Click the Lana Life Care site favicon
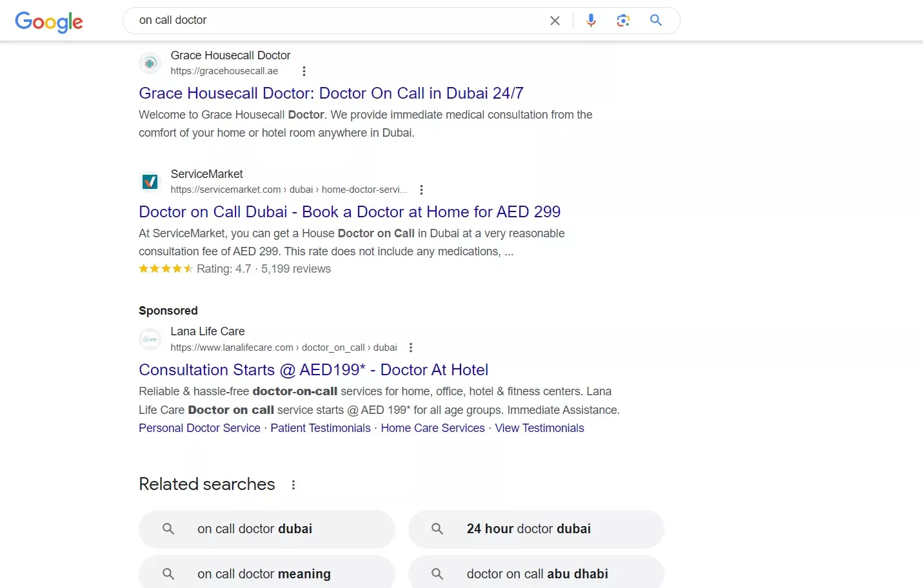 [150, 339]
